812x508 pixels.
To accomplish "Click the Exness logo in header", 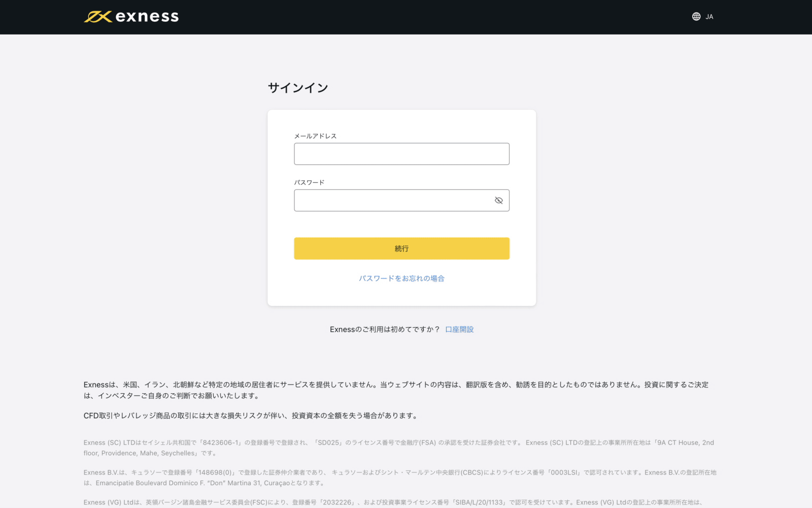I will 131,17.
